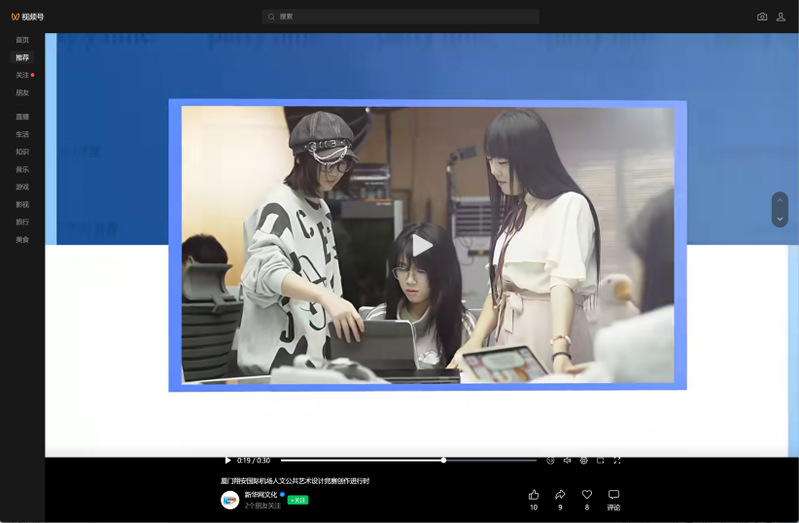Open the user profile icon
Viewport: 799px width, 523px height.
(781, 17)
